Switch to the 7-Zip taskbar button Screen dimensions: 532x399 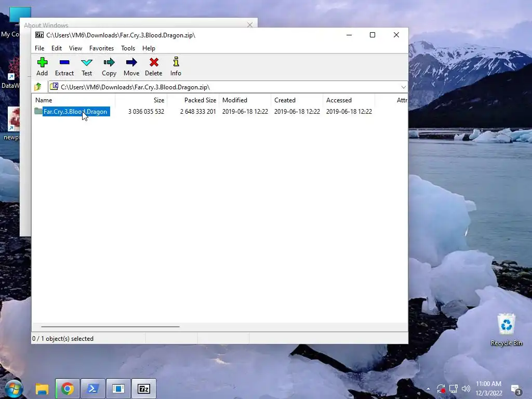click(x=144, y=389)
